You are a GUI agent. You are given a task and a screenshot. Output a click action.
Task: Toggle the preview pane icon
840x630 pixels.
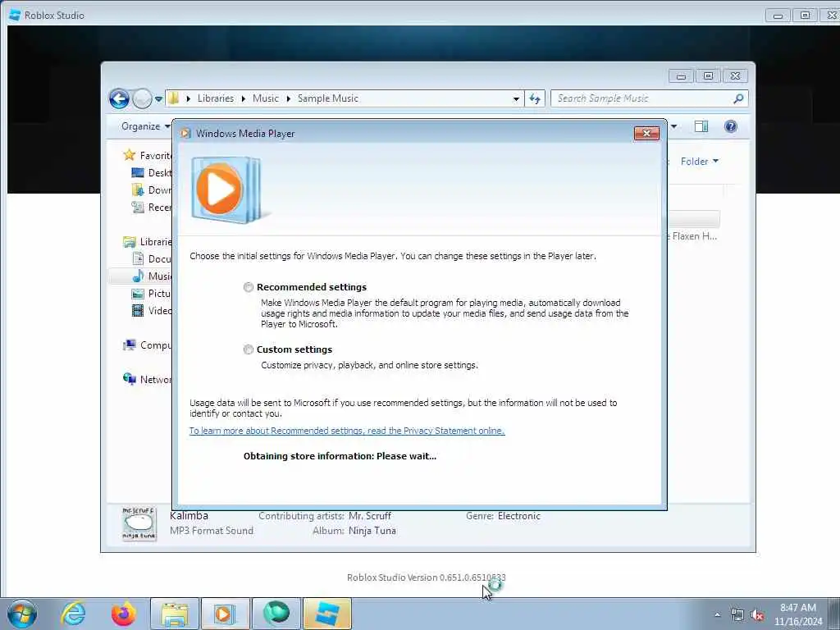(x=701, y=126)
